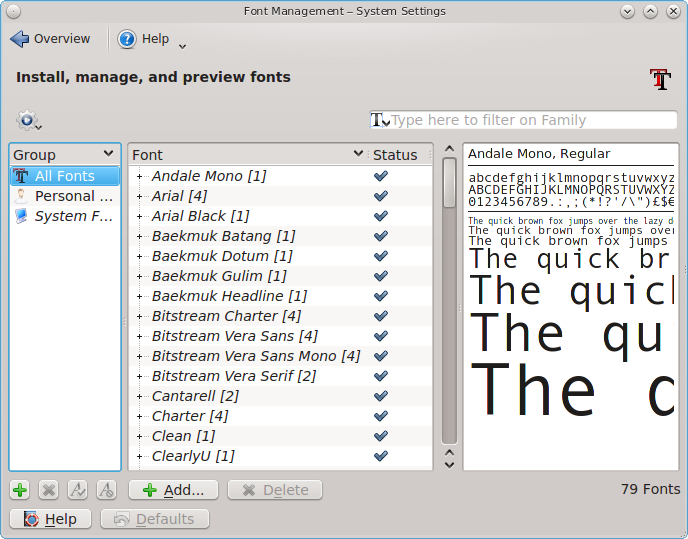Open the gear tools menu
This screenshot has width=688, height=539.
29,120
